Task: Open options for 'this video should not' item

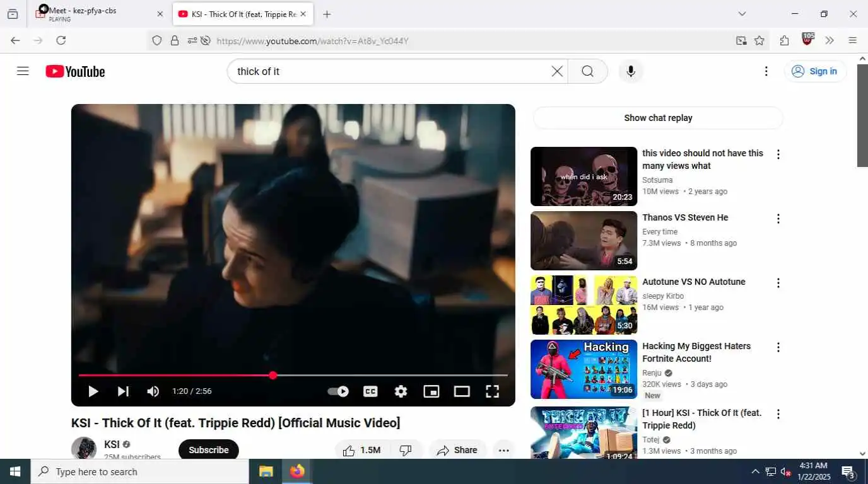Action: pos(778,154)
